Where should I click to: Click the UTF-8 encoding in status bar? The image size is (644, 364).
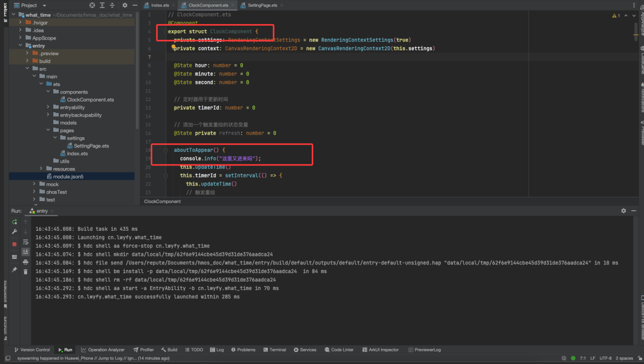coord(605,358)
